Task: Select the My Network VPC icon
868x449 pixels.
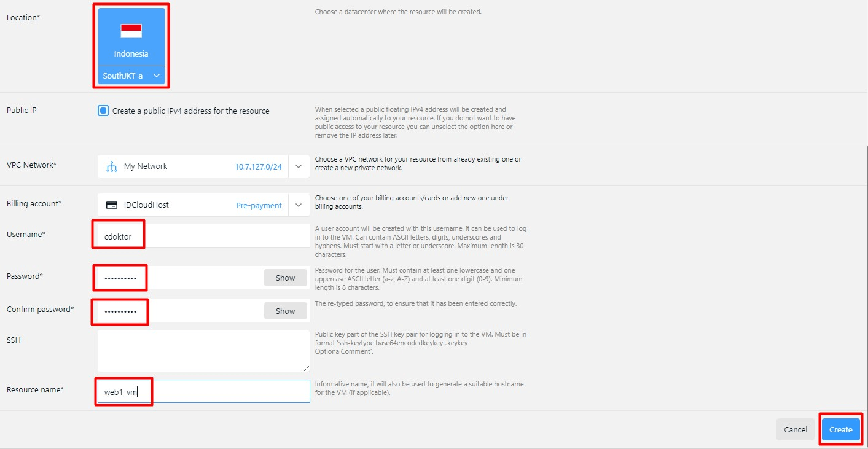Action: click(112, 166)
